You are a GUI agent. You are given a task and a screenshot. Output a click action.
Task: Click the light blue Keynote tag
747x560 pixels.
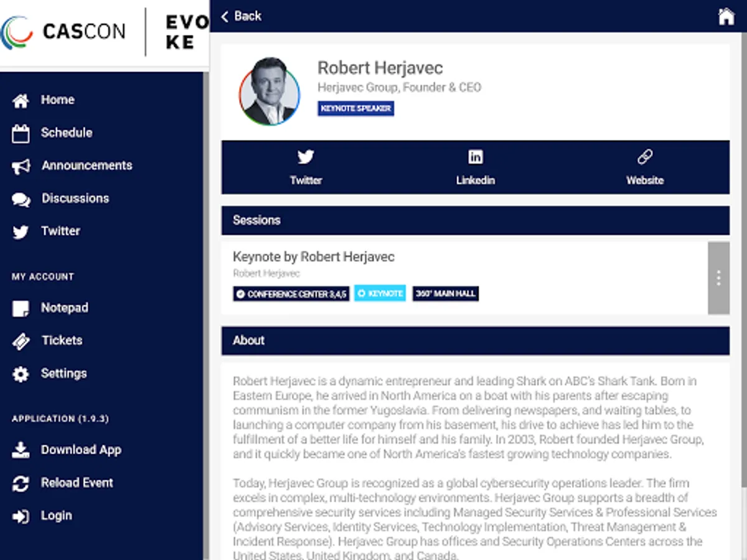tap(380, 294)
